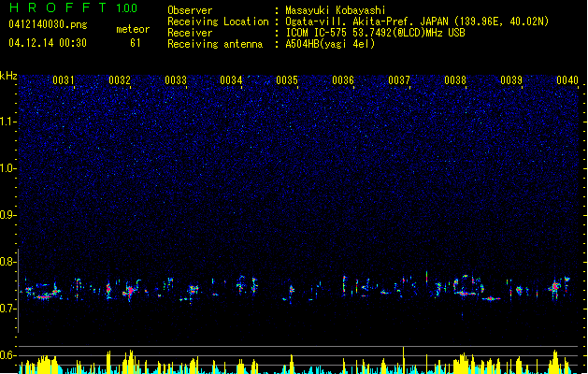Click antenna value A504HB(yagi 4el)
Viewport: 588px width, 374px height.
click(330, 44)
